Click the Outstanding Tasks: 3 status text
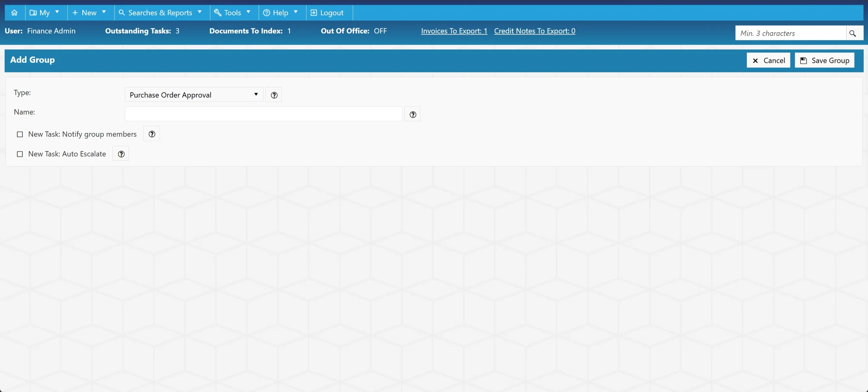The image size is (868, 392). coord(142,31)
